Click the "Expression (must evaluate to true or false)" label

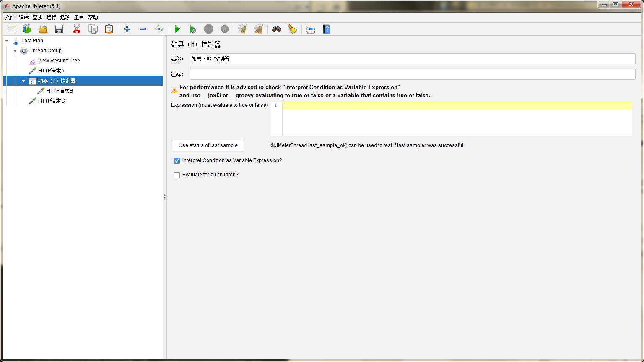(x=219, y=105)
